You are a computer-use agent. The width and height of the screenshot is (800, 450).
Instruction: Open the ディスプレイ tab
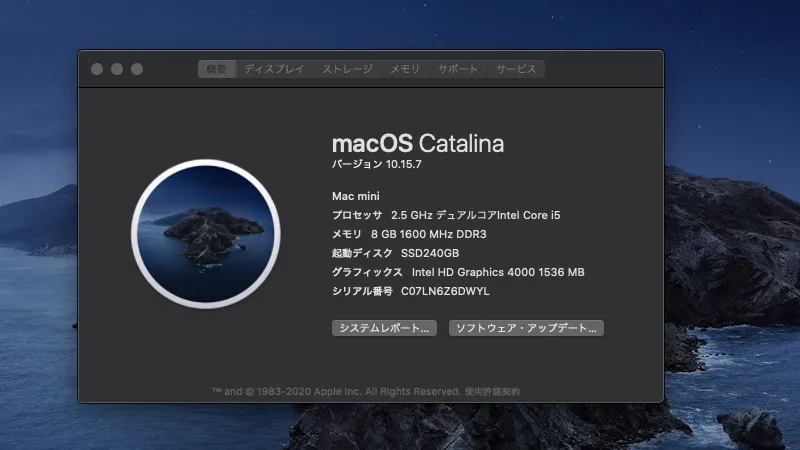[275, 69]
